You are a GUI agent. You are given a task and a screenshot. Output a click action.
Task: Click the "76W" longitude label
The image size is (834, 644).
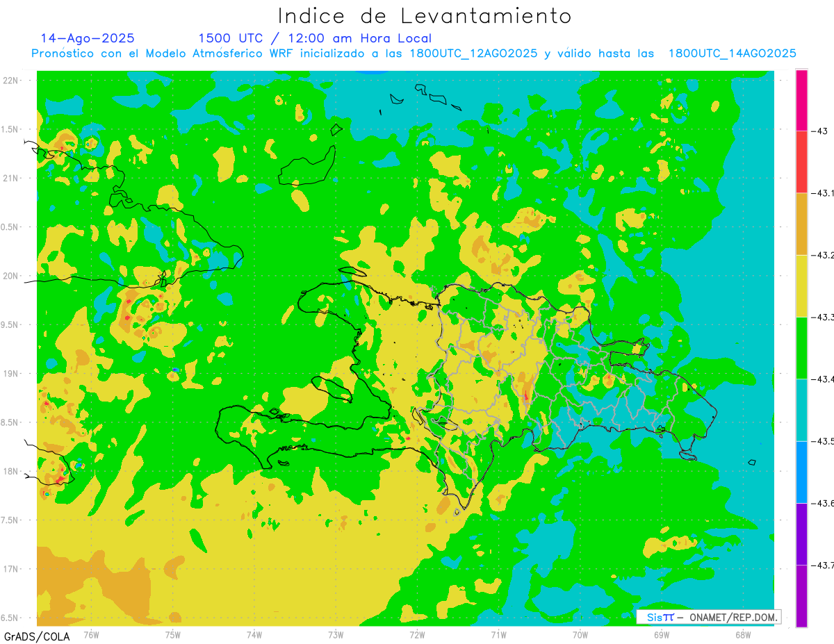91,634
